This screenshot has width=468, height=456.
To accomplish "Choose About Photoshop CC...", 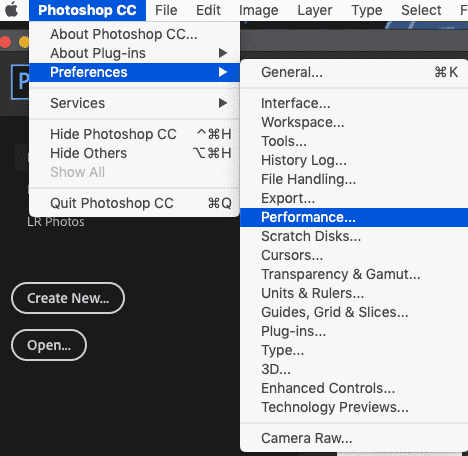I will (x=134, y=34).
